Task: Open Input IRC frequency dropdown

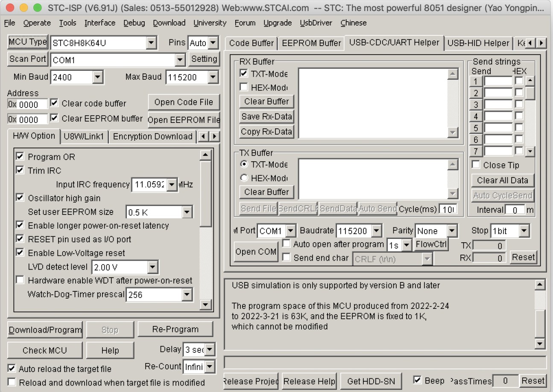Action: [x=172, y=185]
